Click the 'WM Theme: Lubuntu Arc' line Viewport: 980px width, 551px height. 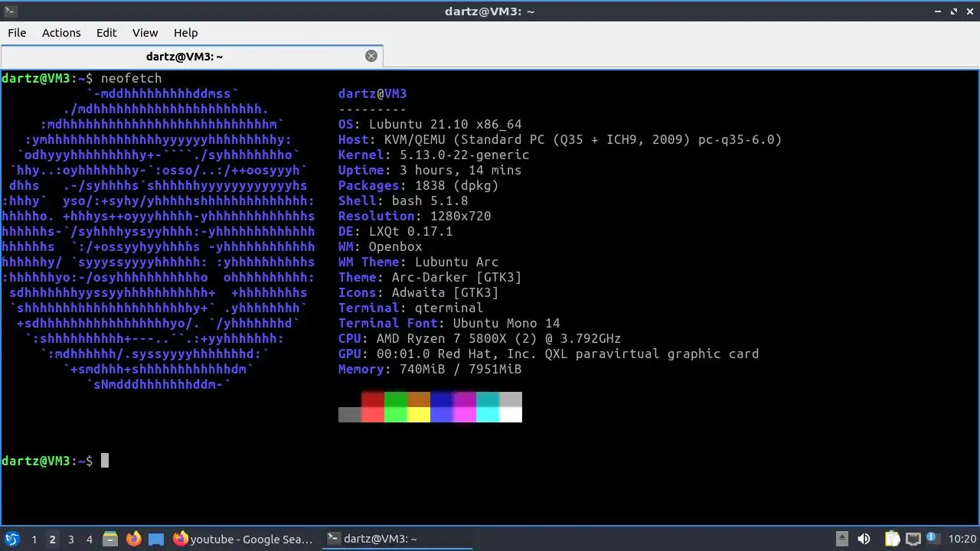418,262
